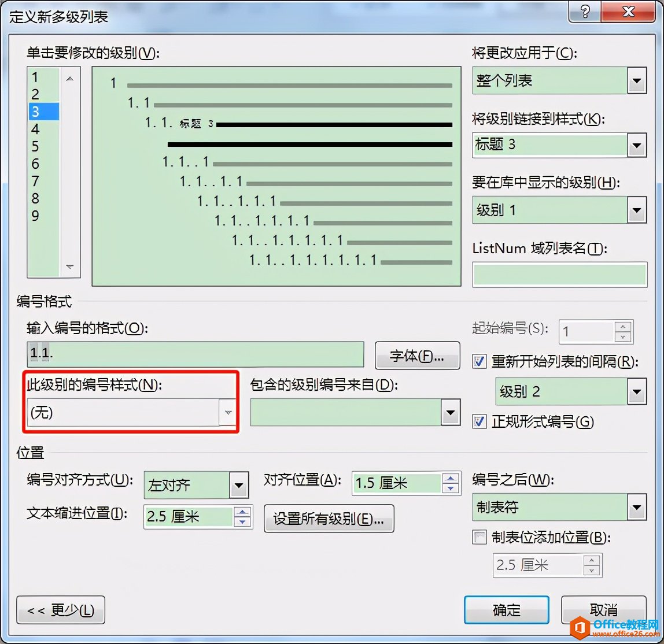This screenshot has height=644, width=664.
Task: Click the help question mark icon
Action: point(584,12)
